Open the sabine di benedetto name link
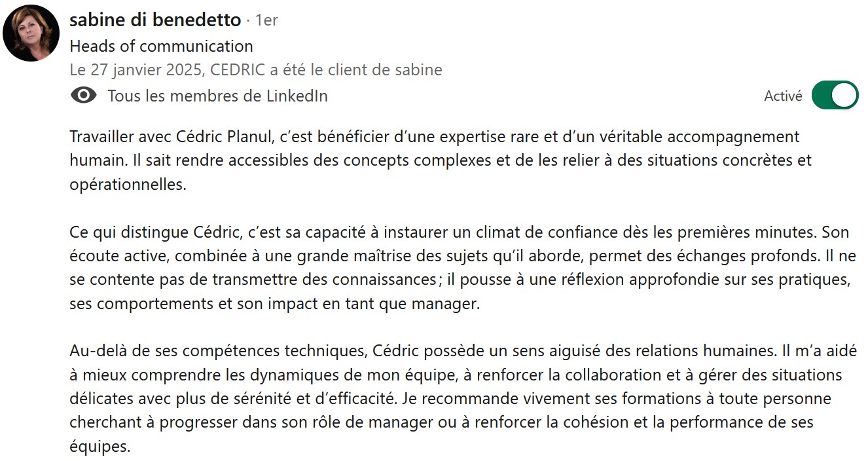Image resolution: width=868 pixels, height=461 pixels. [155, 20]
